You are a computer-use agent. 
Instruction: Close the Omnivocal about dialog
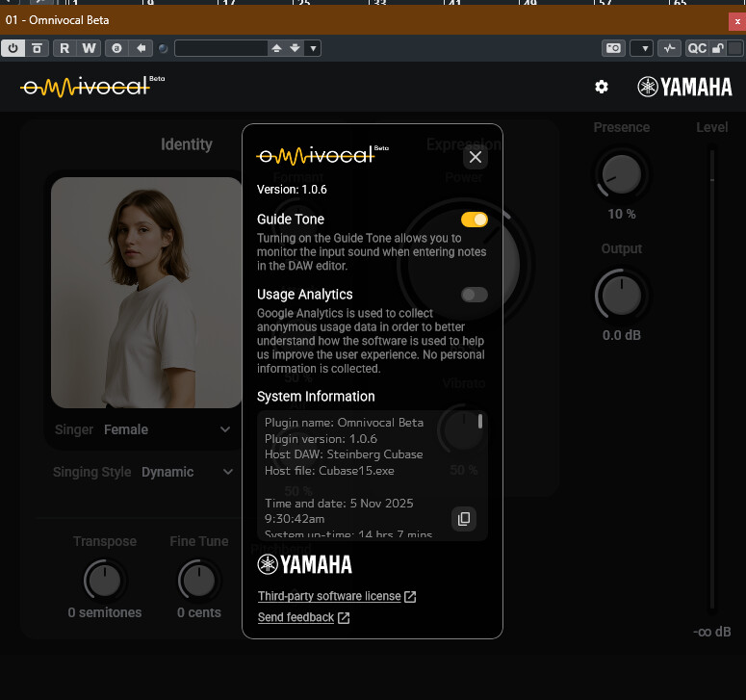point(475,157)
